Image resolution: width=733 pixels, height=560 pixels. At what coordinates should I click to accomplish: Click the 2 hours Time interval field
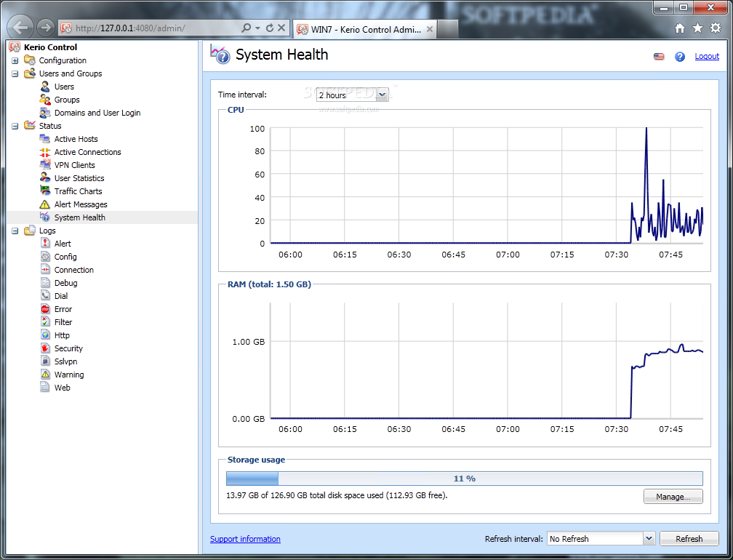coord(346,95)
